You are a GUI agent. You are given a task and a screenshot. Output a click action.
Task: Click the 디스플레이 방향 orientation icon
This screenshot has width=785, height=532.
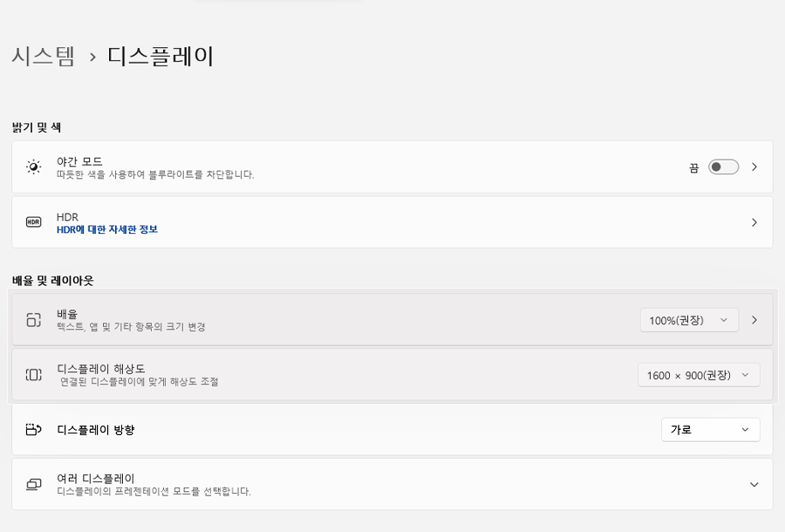[x=33, y=429]
